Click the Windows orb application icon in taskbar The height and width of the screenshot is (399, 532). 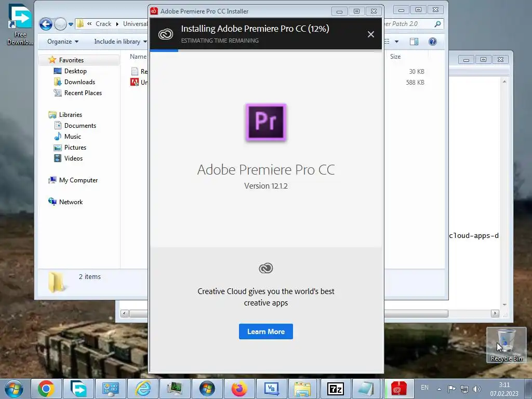[207, 389]
